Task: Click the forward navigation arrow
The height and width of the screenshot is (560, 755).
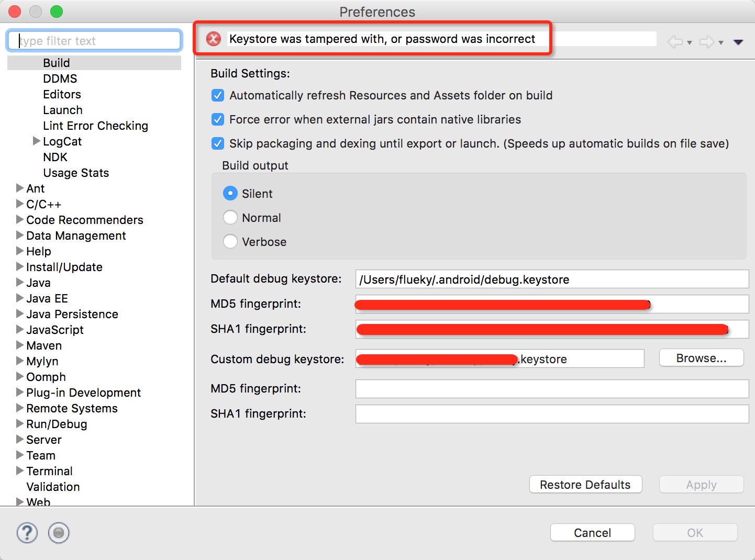Action: pyautogui.click(x=706, y=42)
